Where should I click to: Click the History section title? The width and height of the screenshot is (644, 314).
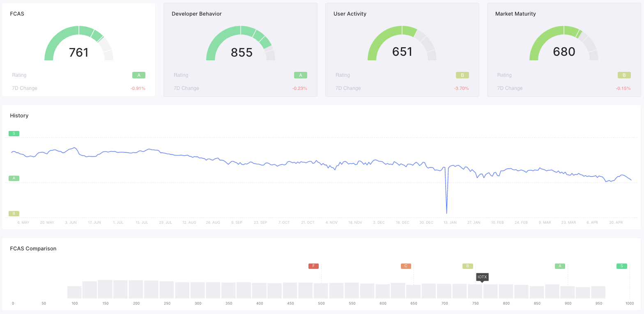[x=19, y=116]
